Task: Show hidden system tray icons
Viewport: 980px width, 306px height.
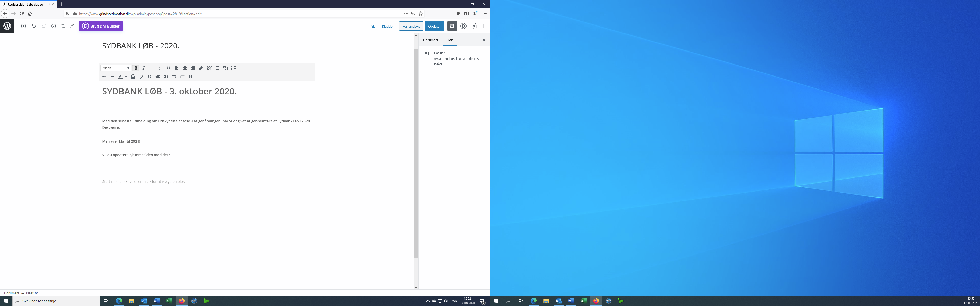Action: 428,301
